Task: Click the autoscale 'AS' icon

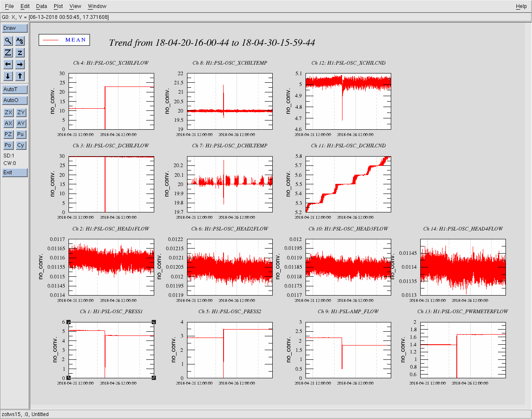Action: pyautogui.click(x=20, y=41)
